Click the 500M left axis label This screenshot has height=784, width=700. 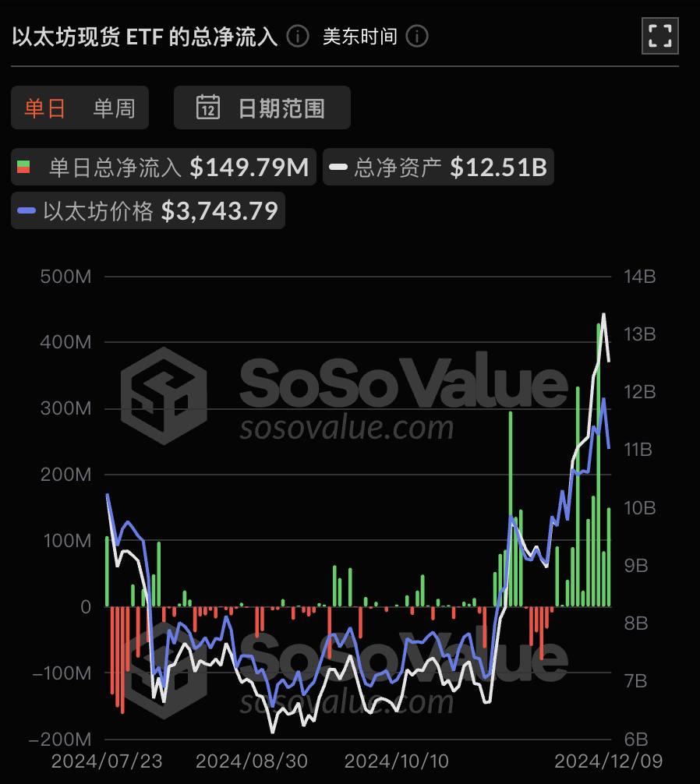click(x=66, y=277)
